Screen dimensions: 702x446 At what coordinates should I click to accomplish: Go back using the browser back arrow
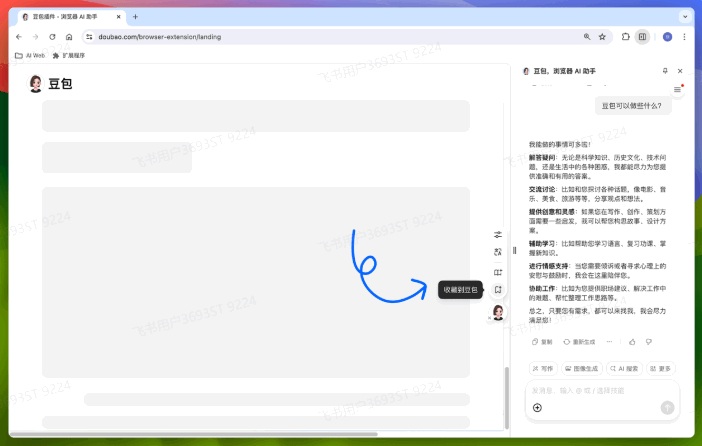click(19, 37)
